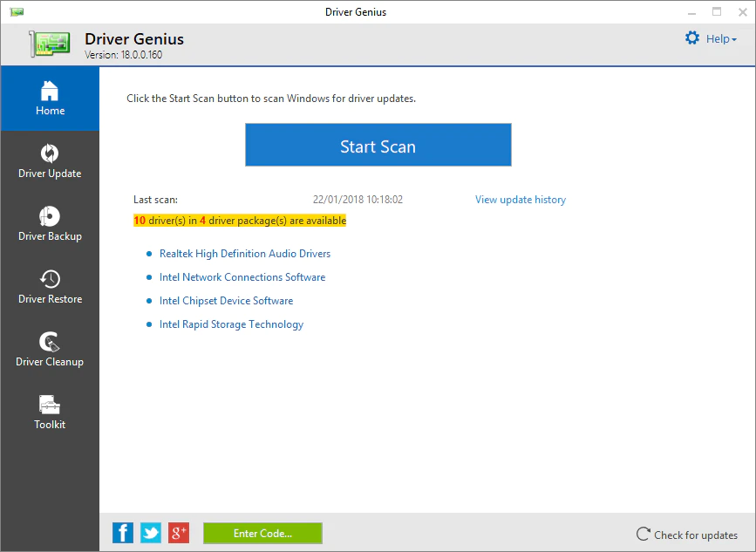Viewport: 756px width, 552px height.
Task: Click the Google Plus icon
Action: 179,533
